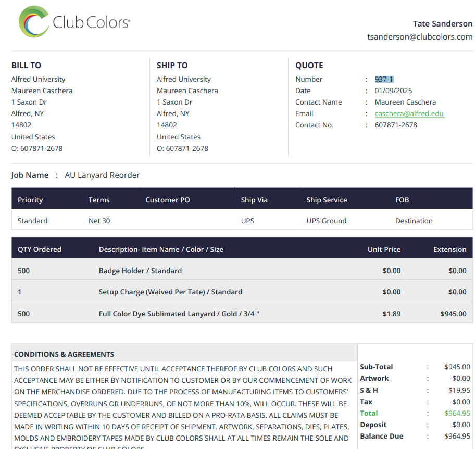476x449 pixels.
Task: Click the green Total amount $964.95
Action: point(457,413)
